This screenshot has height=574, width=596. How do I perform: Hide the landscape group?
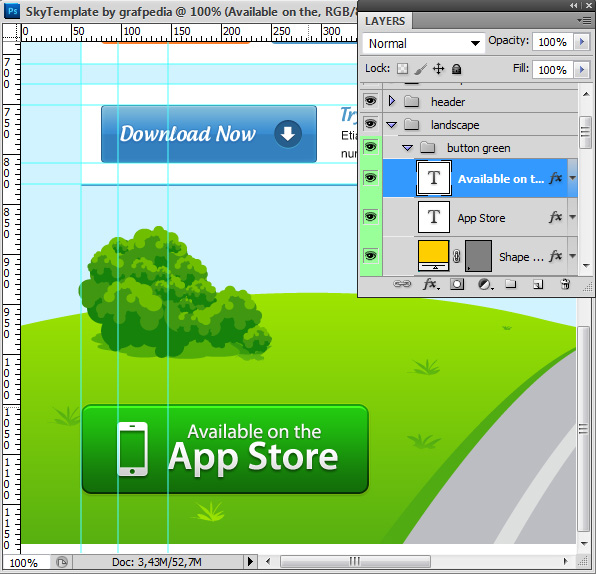tap(371, 124)
